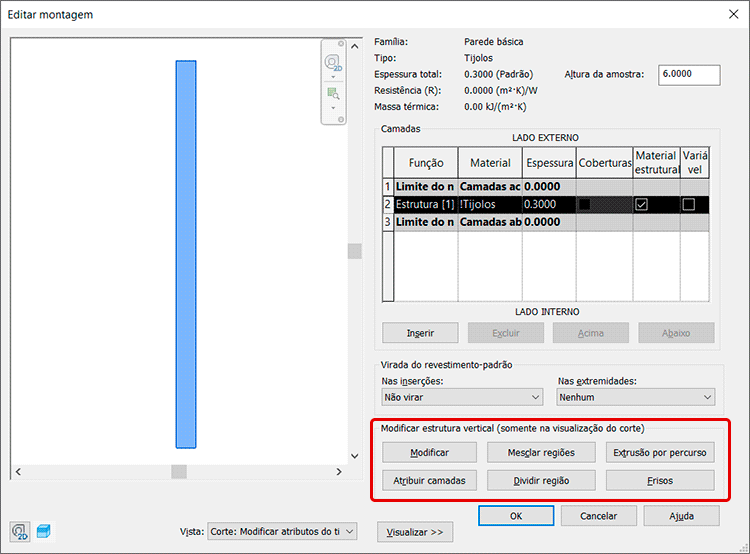Click the Cancelar button
The height and width of the screenshot is (554, 750).
point(598,516)
